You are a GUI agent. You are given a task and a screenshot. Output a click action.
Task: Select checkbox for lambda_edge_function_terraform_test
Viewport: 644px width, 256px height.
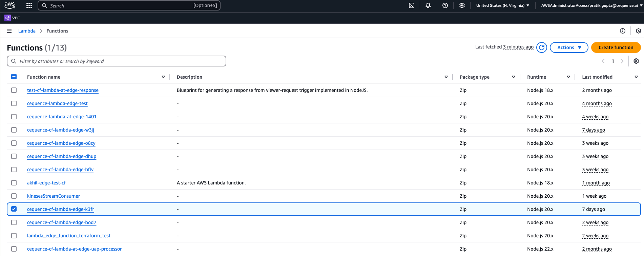[14, 236]
